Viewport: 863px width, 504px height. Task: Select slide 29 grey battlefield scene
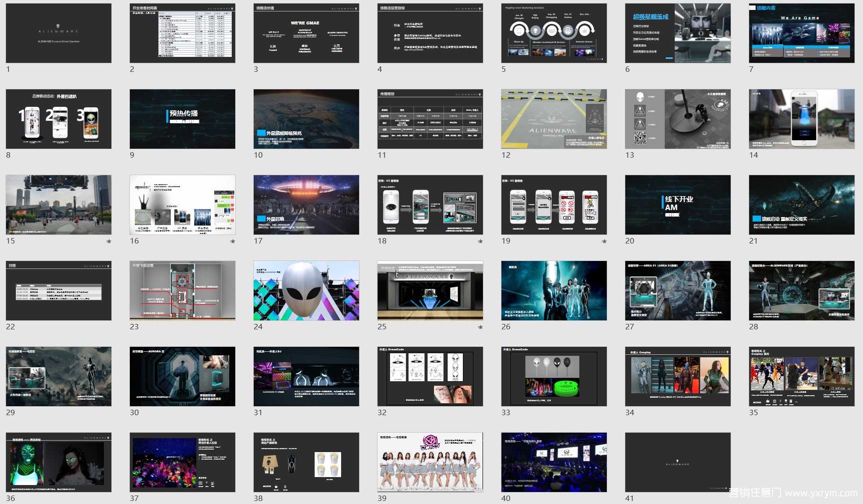pyautogui.click(x=58, y=376)
